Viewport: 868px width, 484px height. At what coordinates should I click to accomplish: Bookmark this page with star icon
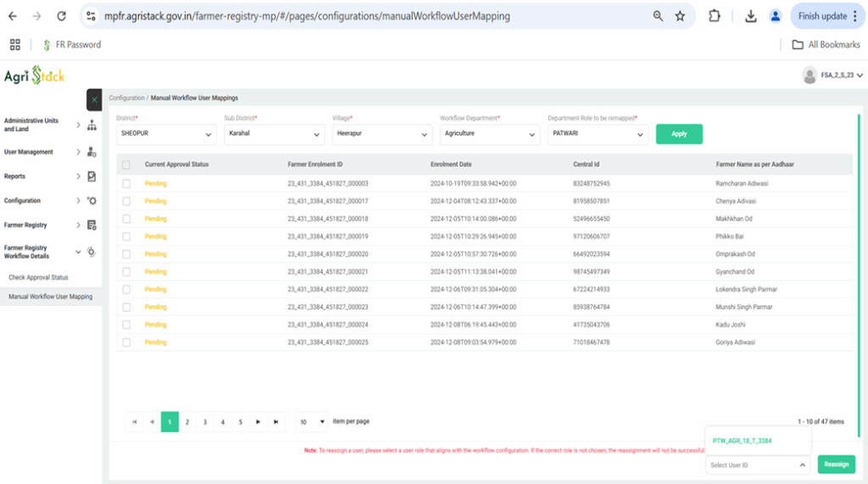click(x=680, y=16)
